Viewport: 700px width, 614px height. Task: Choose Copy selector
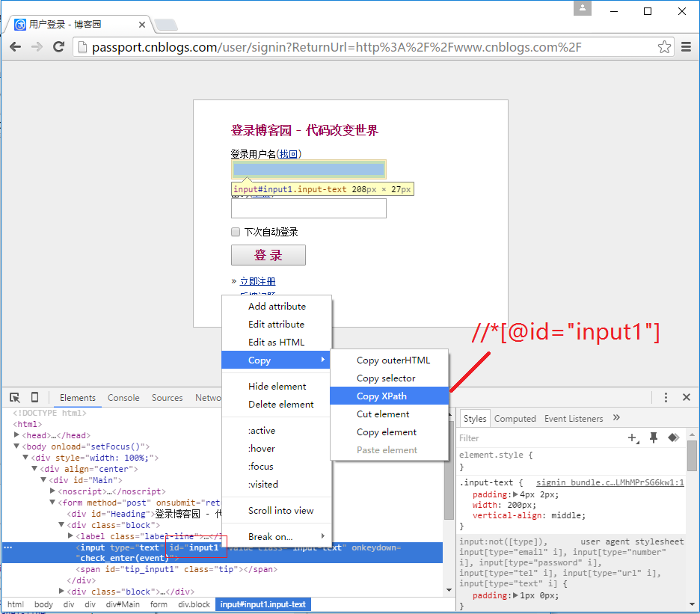[390, 378]
